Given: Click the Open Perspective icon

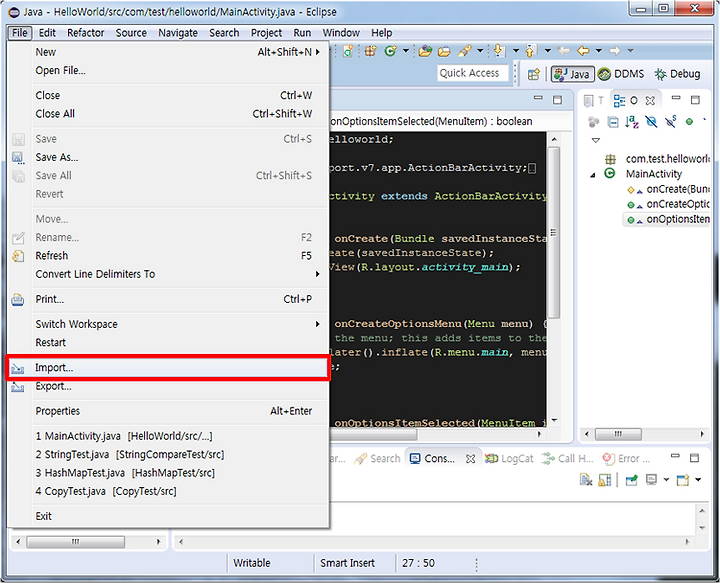Looking at the screenshot, I should [x=534, y=74].
